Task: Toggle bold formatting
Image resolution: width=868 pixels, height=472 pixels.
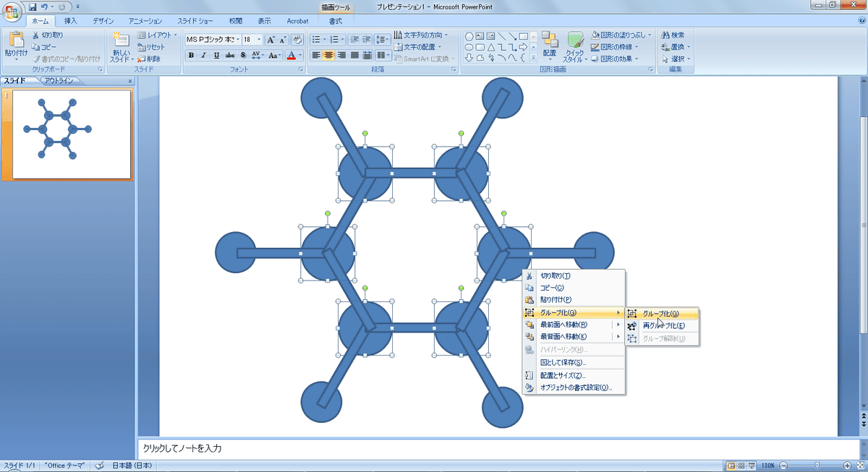Action: pos(191,55)
